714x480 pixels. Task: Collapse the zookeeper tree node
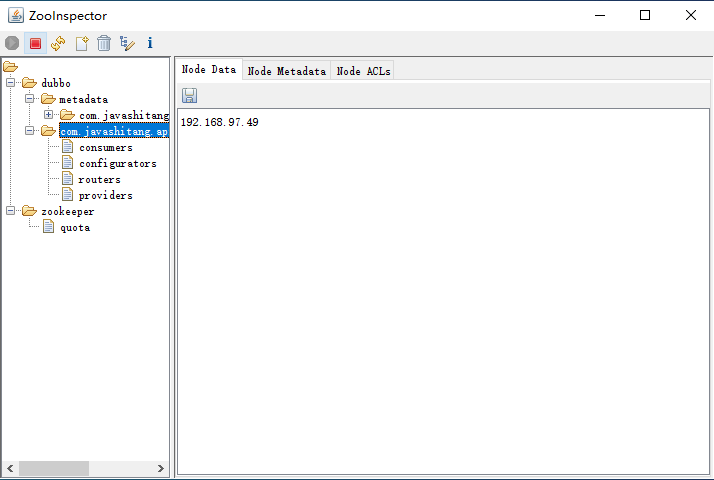(11, 211)
